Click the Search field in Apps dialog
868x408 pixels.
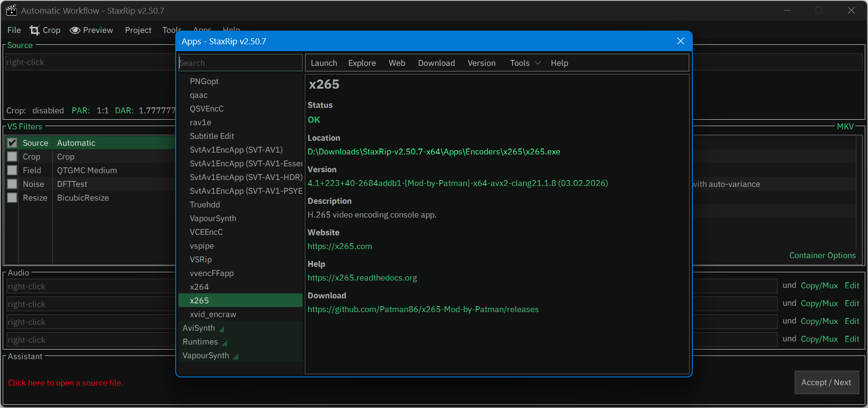click(241, 63)
